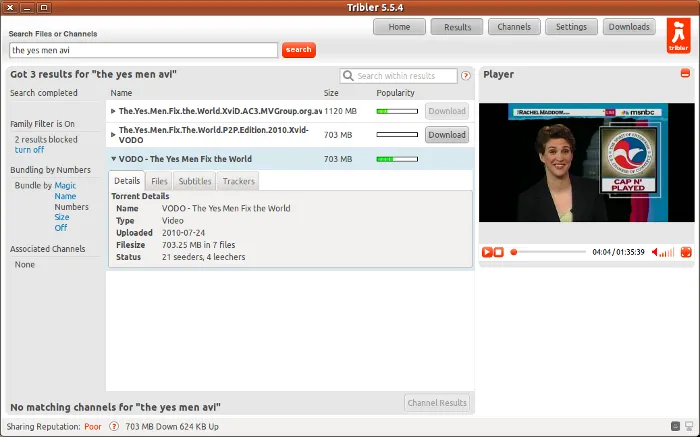Image resolution: width=700 pixels, height=437 pixels.
Task: Open fullscreen mode in the Player
Action: click(x=686, y=252)
